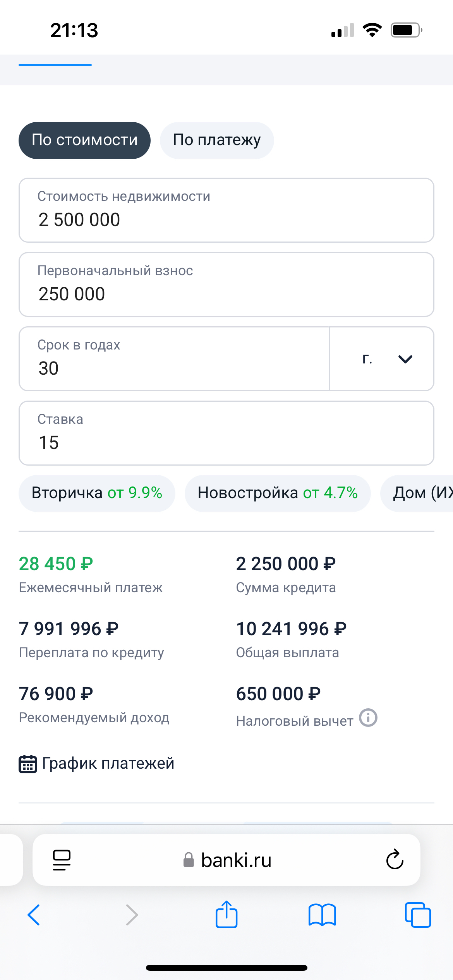Select Новостройка от 4.7% rate preset
The image size is (453, 980).
278,493
